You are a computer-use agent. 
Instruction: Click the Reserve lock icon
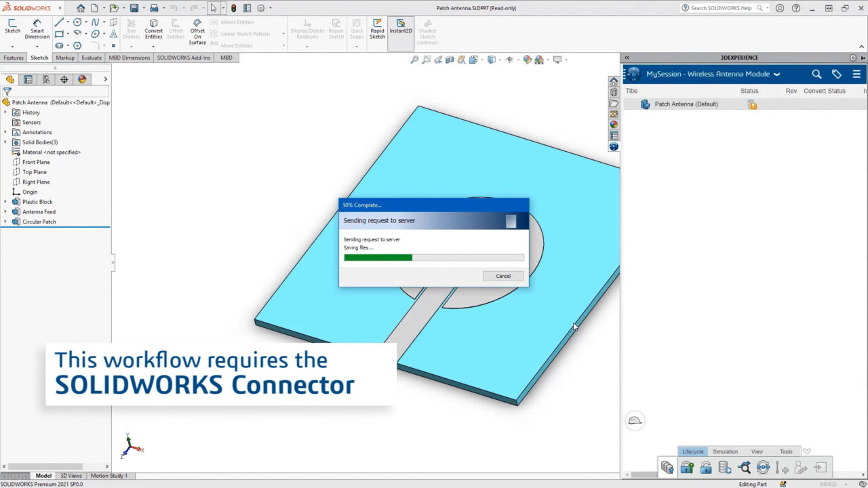click(x=687, y=467)
